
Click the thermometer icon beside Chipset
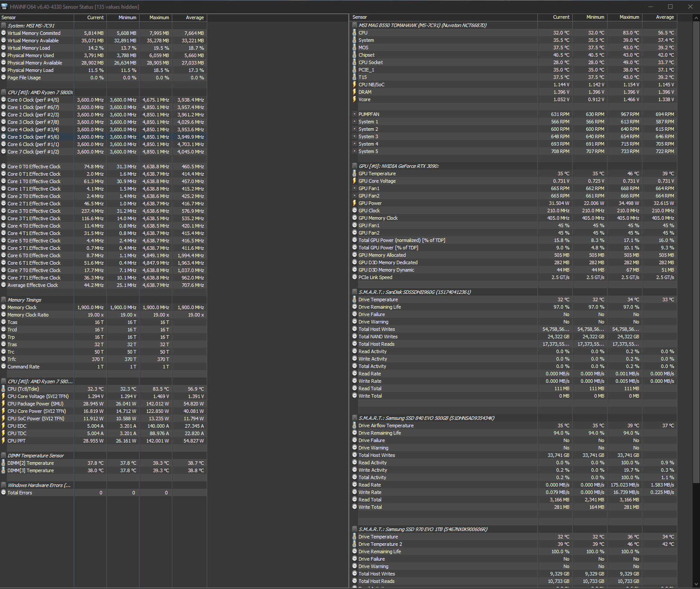pyautogui.click(x=354, y=55)
